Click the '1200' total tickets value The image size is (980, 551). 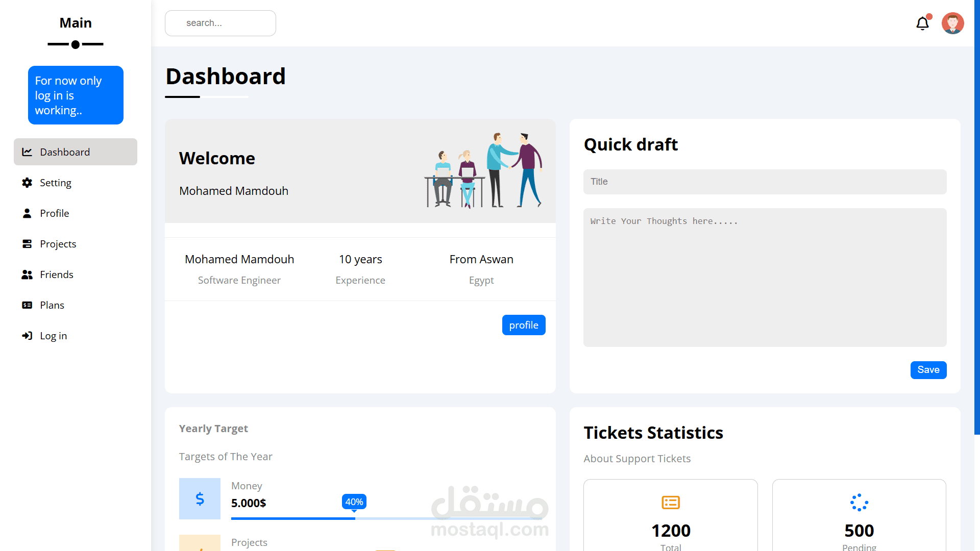(671, 531)
